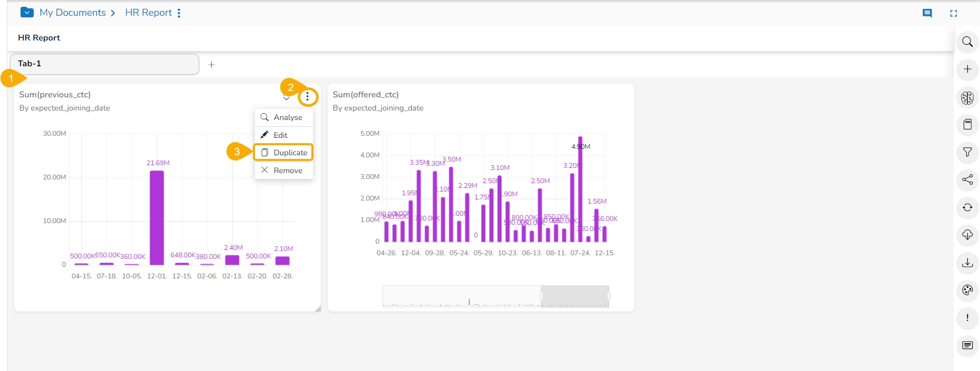Click the download tray icon

[x=967, y=263]
